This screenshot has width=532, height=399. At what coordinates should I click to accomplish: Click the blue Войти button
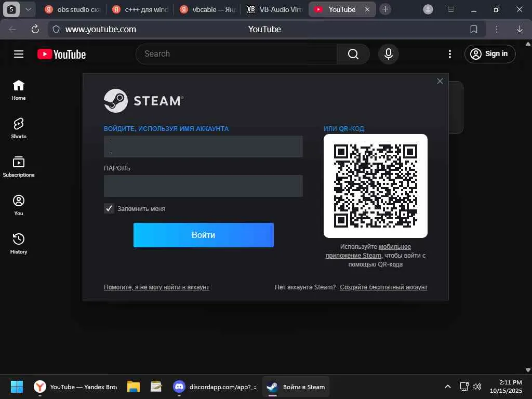pos(203,235)
